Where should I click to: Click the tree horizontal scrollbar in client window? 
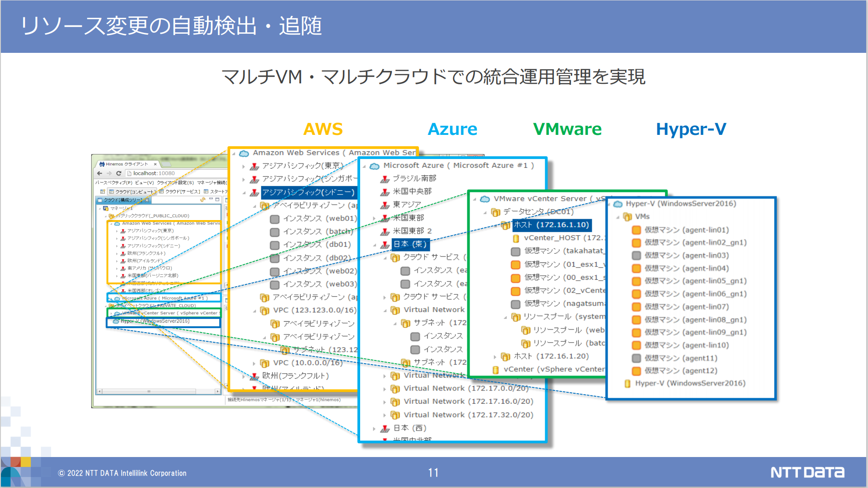(x=159, y=391)
